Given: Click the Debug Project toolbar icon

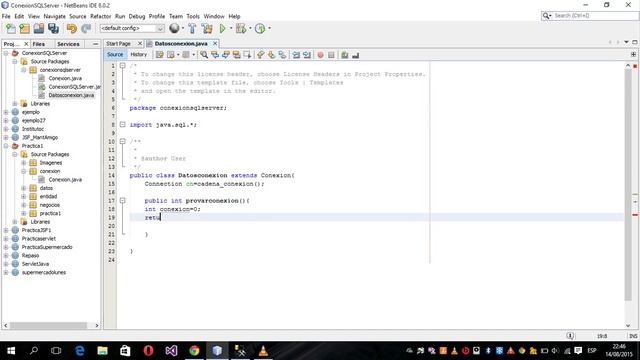Looking at the screenshot, I should [241, 29].
